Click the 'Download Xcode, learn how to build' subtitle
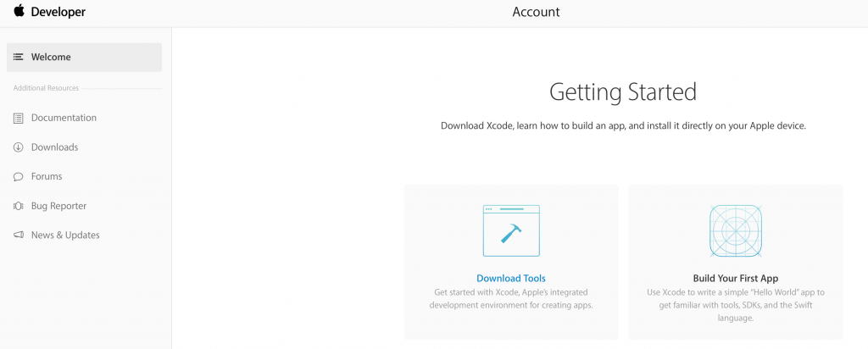 (x=623, y=125)
